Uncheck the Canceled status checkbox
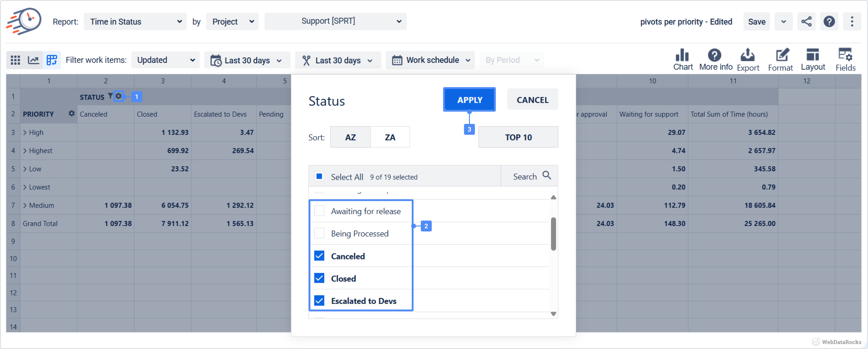This screenshot has height=349, width=868. [x=319, y=256]
